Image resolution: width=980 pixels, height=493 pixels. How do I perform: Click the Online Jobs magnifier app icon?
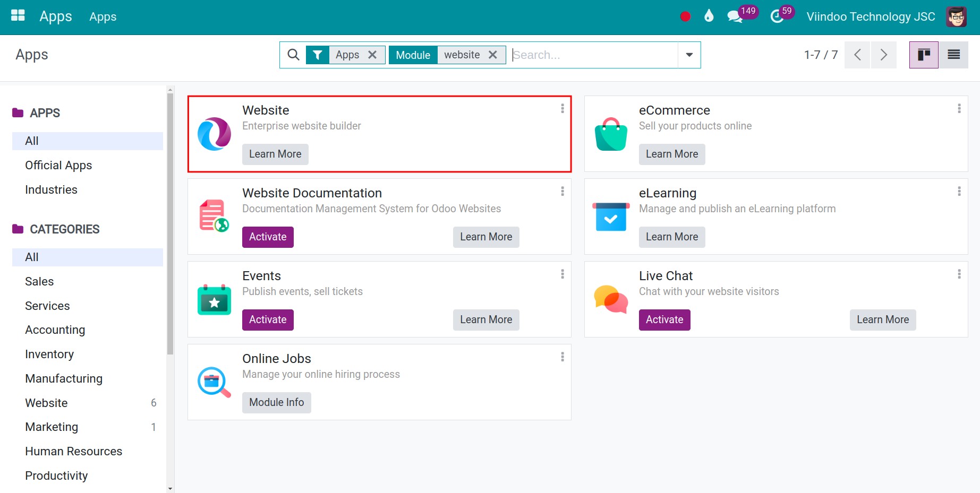coord(215,382)
